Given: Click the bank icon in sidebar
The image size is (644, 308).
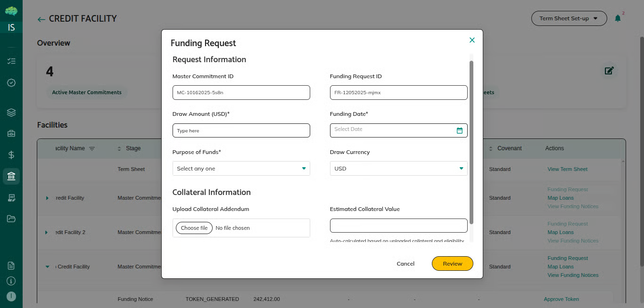Looking at the screenshot, I should [11, 176].
